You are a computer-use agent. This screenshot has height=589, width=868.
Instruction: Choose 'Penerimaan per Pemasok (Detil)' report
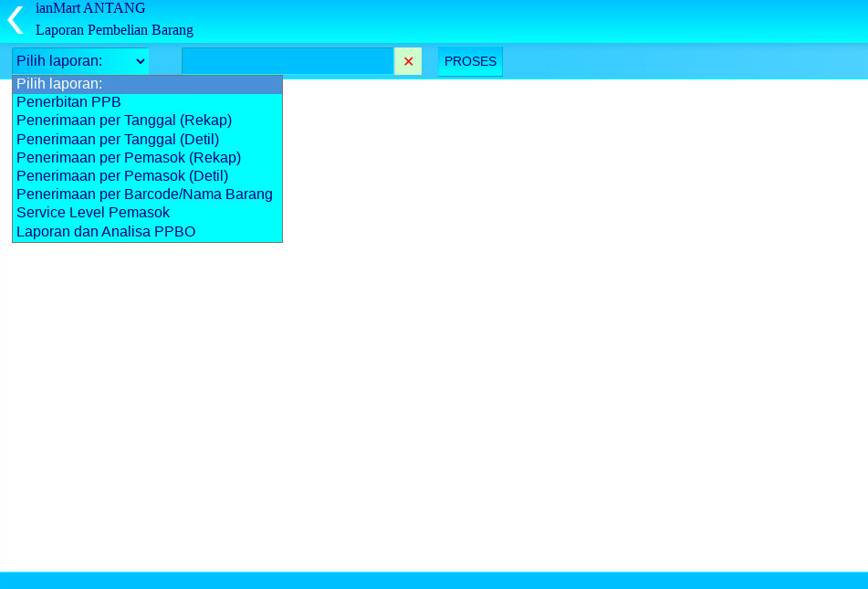[122, 175]
